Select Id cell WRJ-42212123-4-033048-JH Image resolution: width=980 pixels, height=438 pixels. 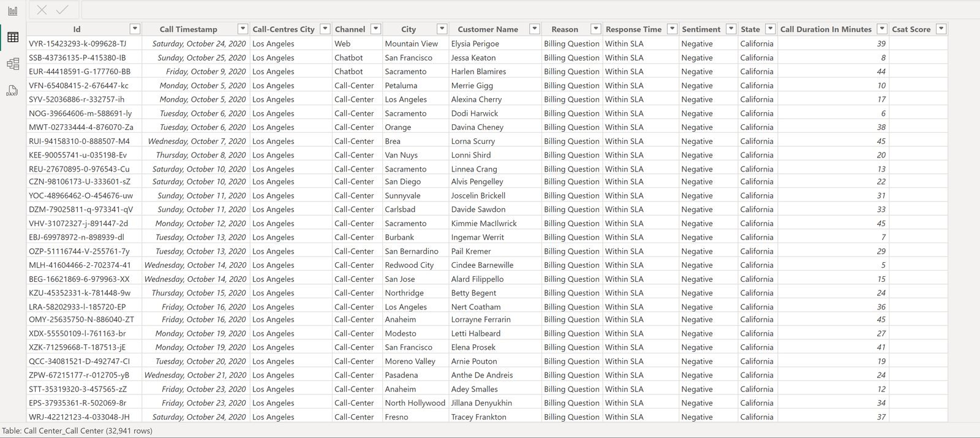click(x=79, y=417)
